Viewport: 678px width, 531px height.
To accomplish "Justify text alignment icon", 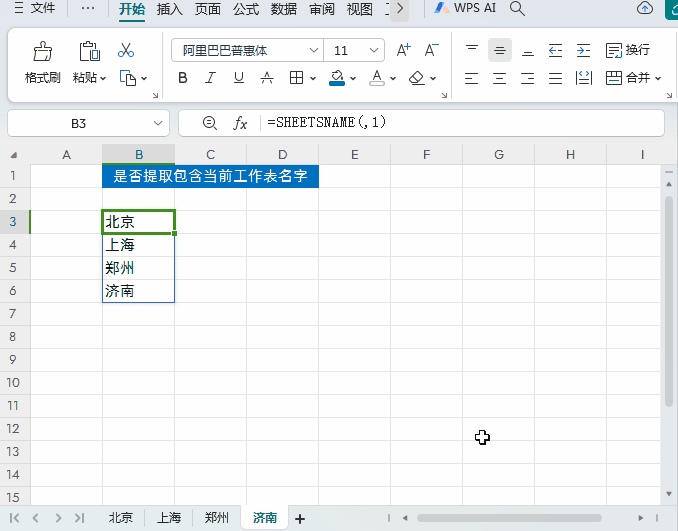I will click(555, 78).
